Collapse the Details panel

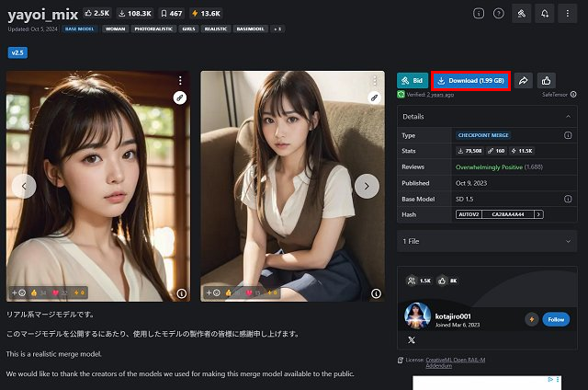pos(567,117)
